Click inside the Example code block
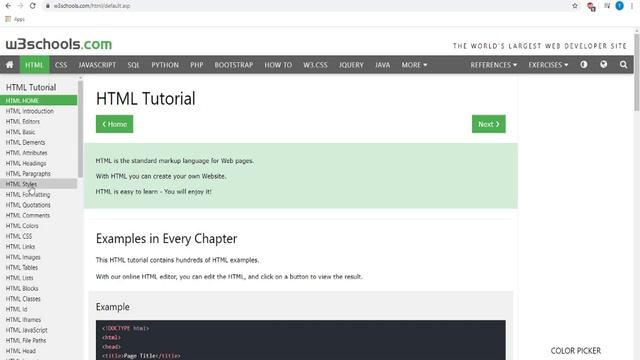This screenshot has width=640, height=360. tap(300, 340)
